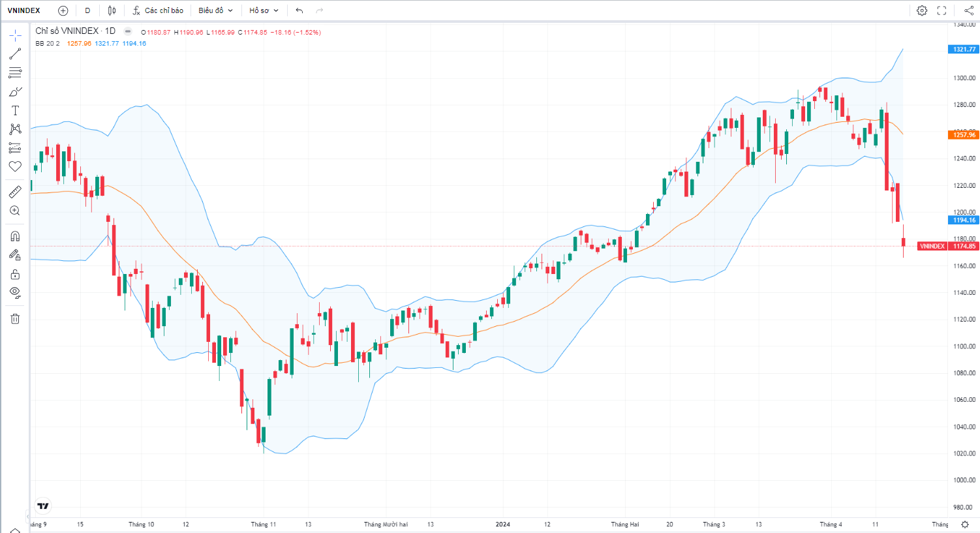Open Các chỉ báo indicators dialog

point(158,10)
